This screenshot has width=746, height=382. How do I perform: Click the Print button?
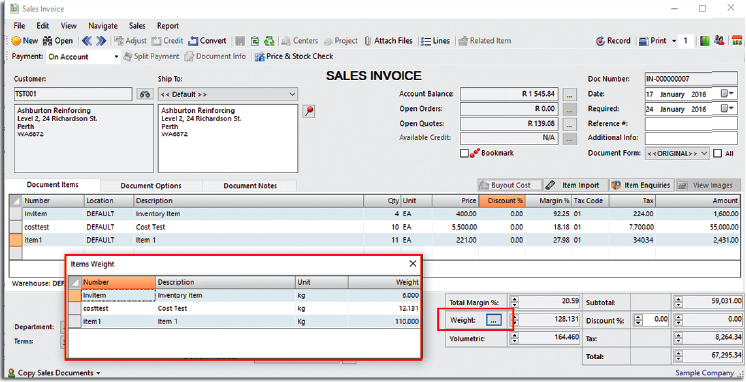pyautogui.click(x=653, y=41)
